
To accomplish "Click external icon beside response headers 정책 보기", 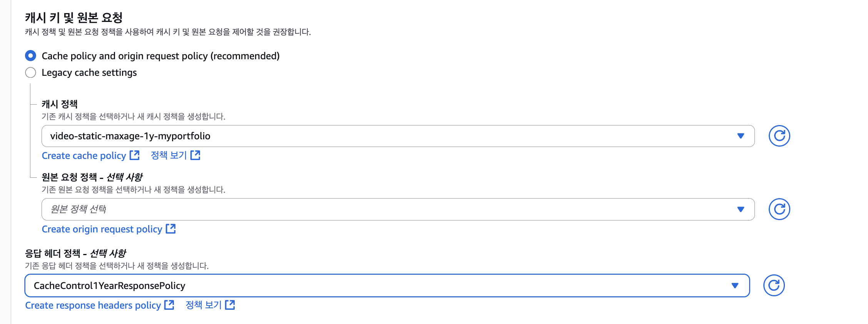I will [x=230, y=305].
